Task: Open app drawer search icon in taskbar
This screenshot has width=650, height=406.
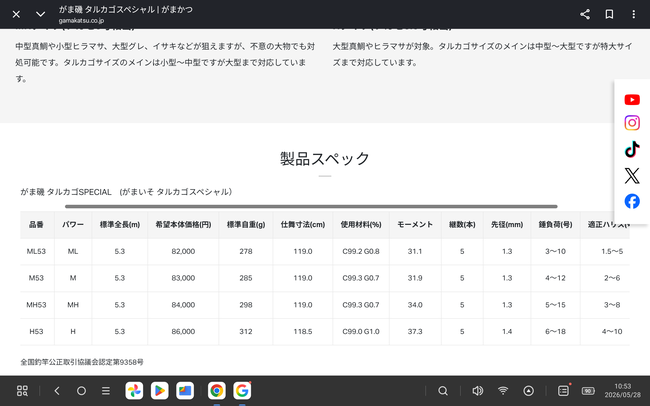Action: coord(22,391)
